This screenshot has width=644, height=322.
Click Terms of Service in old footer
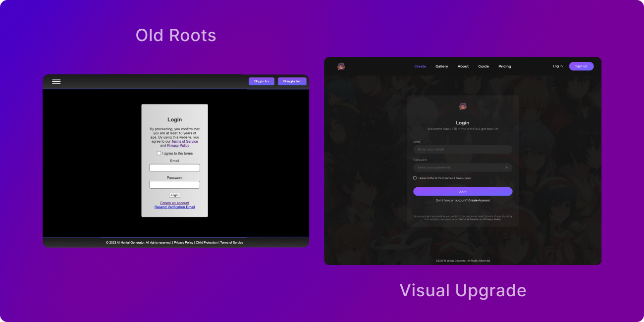coord(232,243)
